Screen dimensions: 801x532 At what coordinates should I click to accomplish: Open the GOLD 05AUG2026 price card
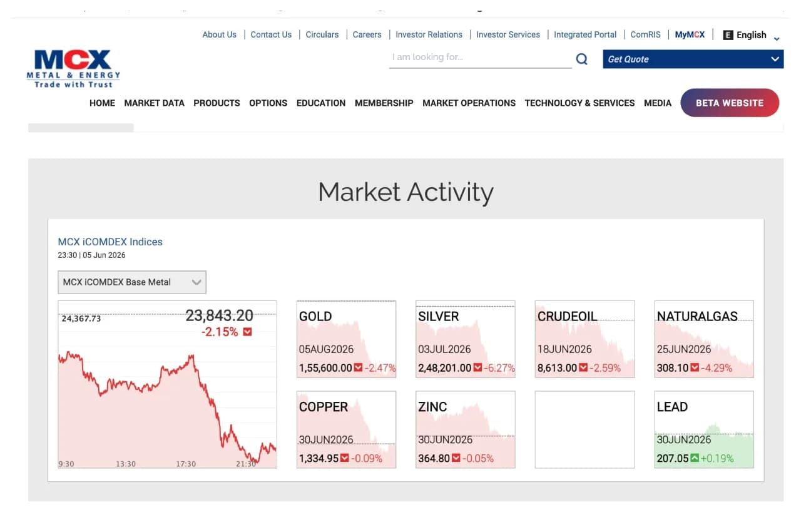point(346,339)
